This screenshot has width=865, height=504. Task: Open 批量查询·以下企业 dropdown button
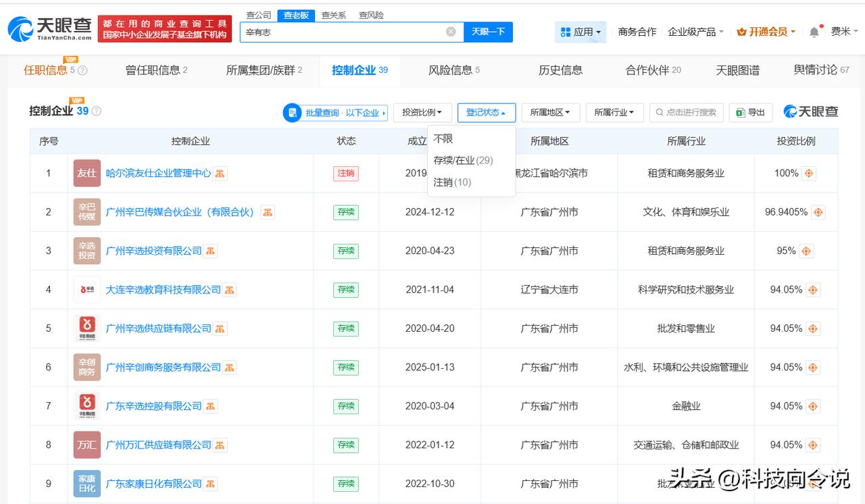coord(335,113)
